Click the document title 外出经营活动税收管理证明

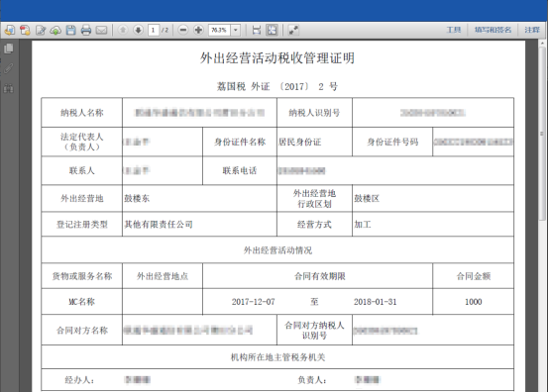coord(277,58)
